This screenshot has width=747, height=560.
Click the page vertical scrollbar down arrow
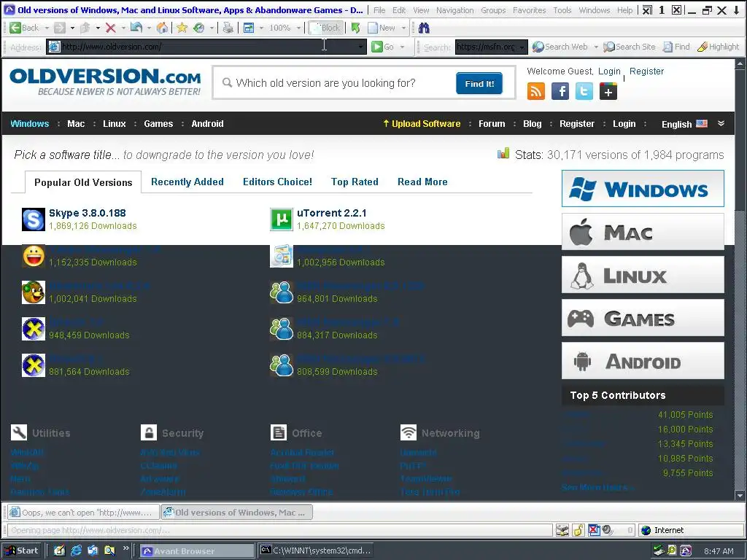(x=740, y=495)
